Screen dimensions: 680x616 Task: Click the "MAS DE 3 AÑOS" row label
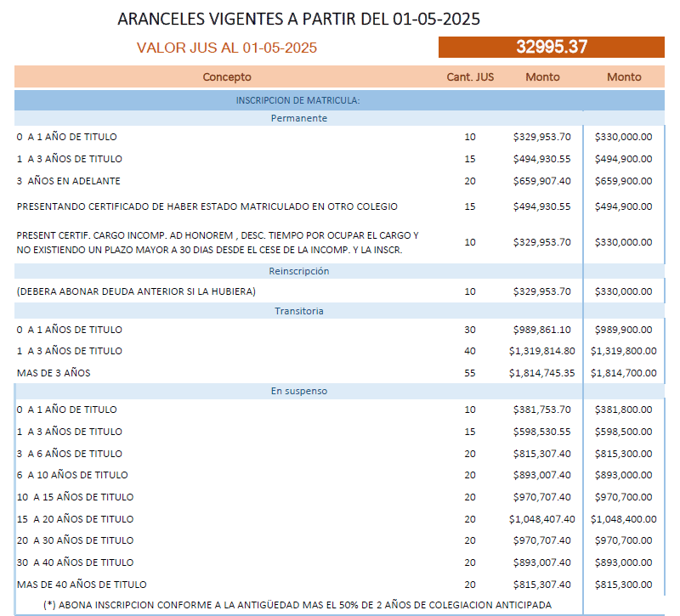tap(54, 373)
